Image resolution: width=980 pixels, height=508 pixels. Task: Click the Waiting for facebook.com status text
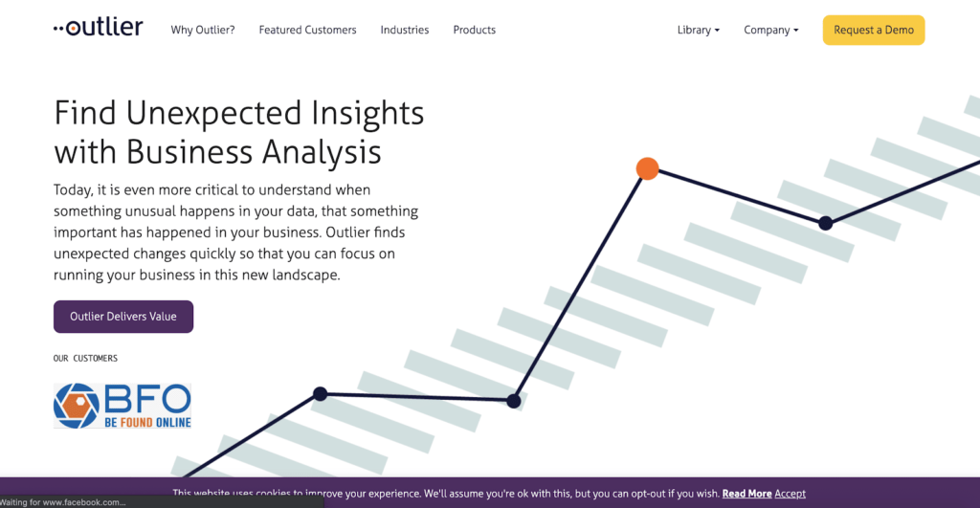tap(63, 502)
